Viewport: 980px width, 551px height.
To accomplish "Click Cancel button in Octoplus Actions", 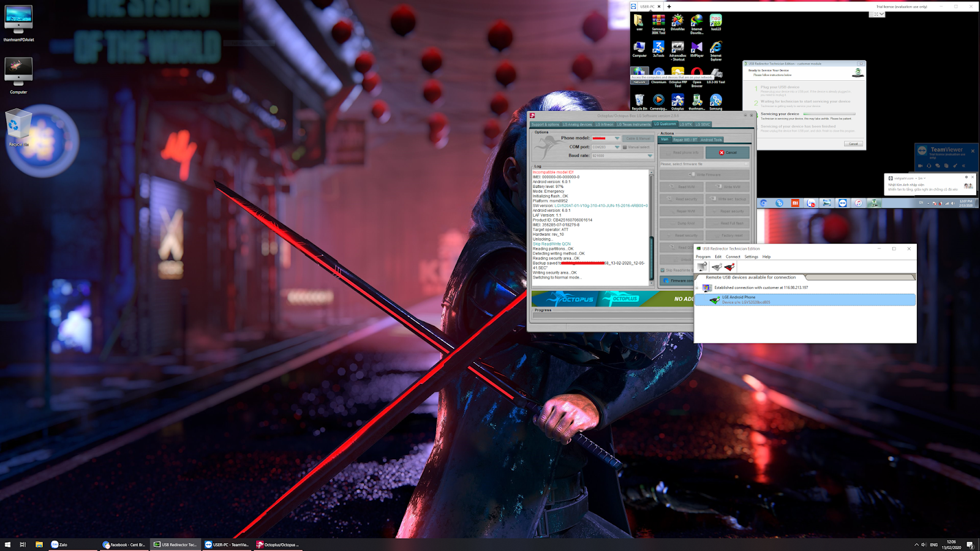I will 728,152.
